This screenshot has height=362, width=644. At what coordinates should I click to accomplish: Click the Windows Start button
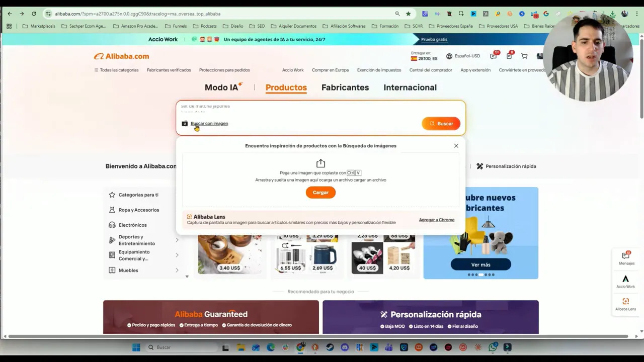[136, 347]
